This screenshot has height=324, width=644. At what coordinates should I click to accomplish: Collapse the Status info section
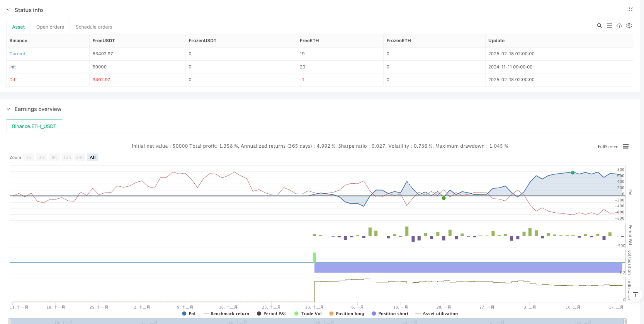[x=8, y=10]
